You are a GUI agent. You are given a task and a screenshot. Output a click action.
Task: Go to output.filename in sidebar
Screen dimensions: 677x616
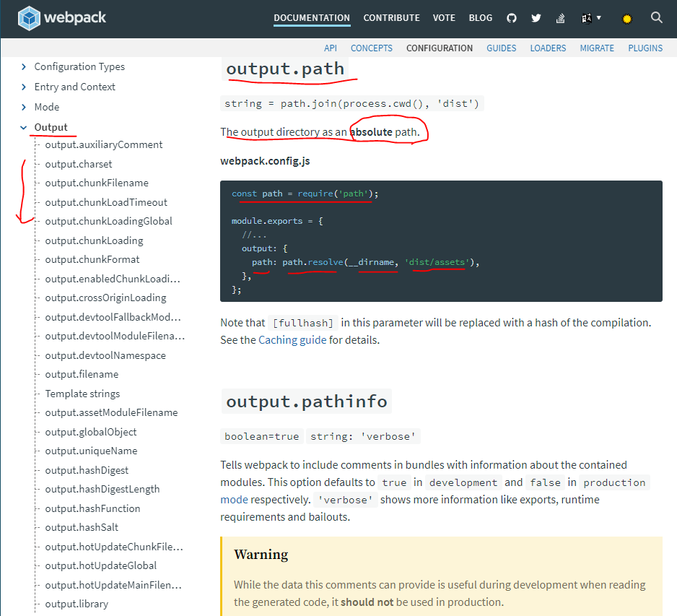tap(82, 374)
